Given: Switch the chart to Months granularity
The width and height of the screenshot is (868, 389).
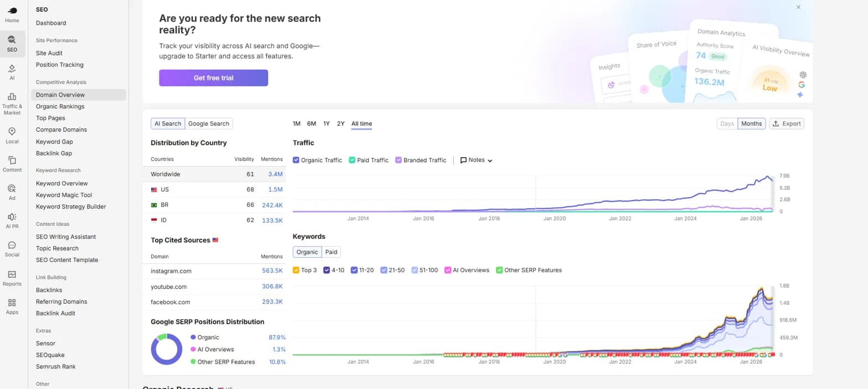Looking at the screenshot, I should point(752,123).
